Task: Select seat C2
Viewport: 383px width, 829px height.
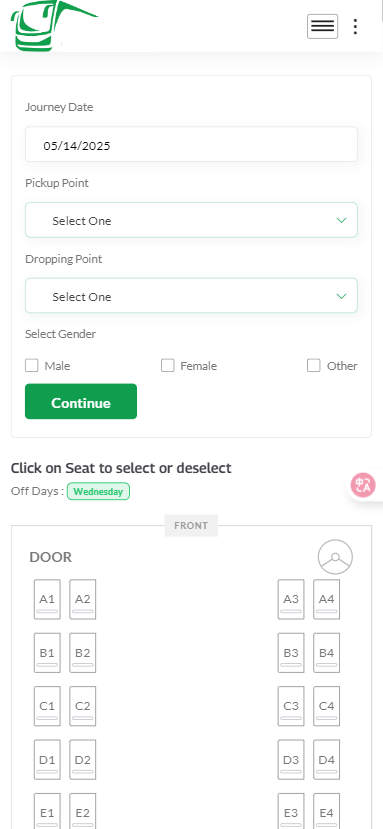Action: [83, 706]
